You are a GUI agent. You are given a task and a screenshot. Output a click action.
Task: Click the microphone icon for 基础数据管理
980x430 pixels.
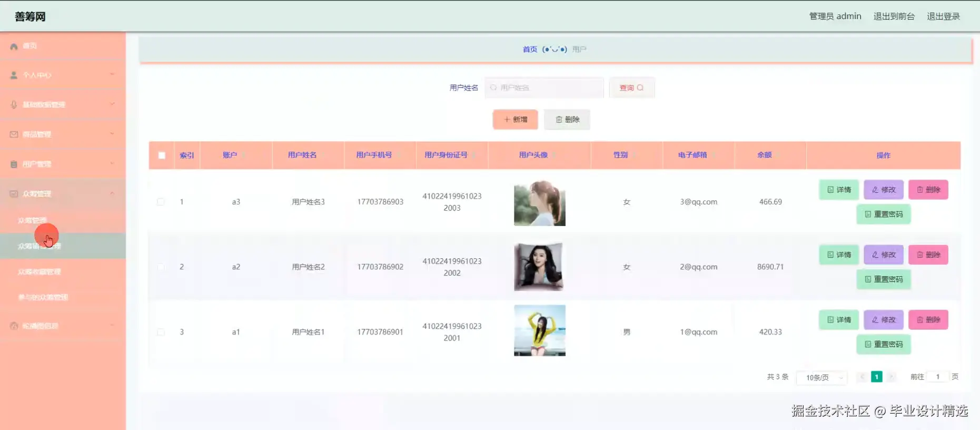click(x=14, y=105)
